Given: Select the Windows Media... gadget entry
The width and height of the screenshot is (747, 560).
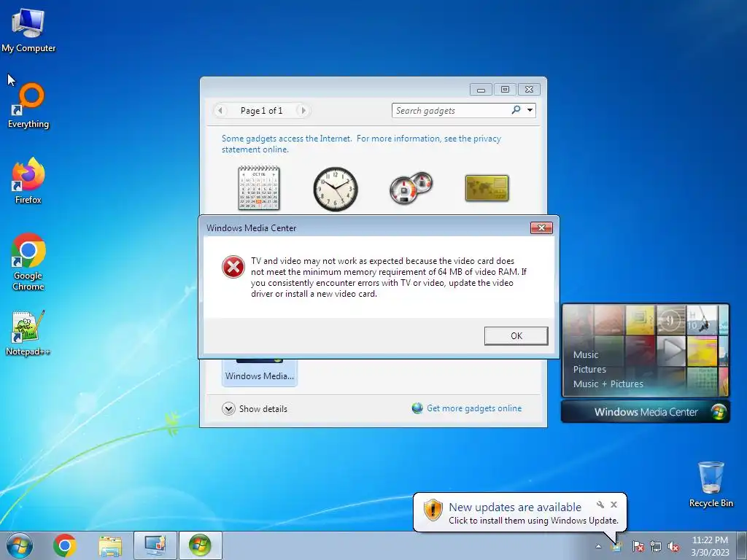Looking at the screenshot, I should [259, 373].
